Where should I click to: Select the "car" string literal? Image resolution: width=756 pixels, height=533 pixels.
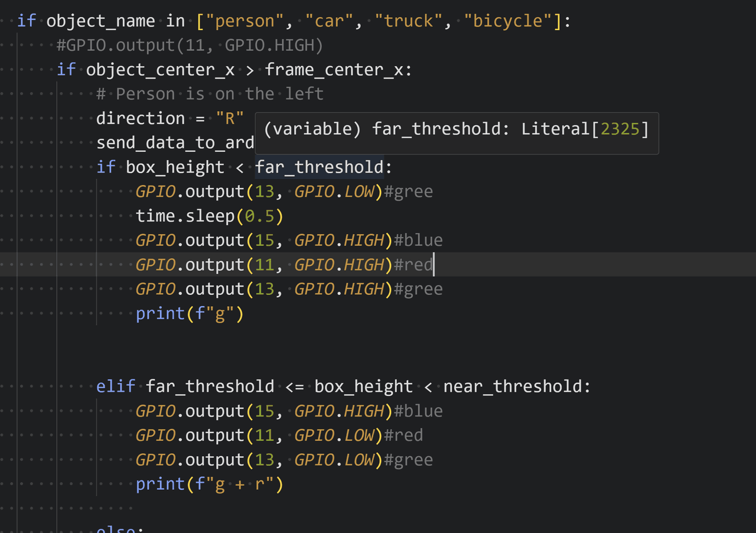(330, 21)
